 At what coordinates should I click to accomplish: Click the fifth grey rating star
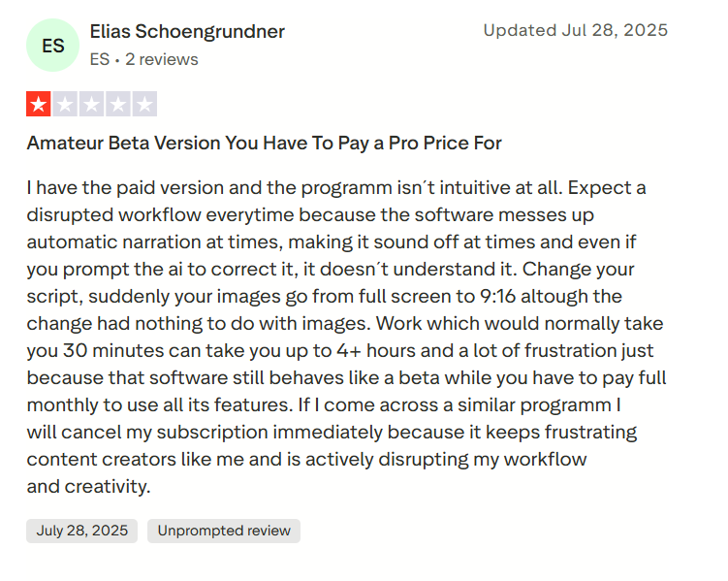pos(144,104)
